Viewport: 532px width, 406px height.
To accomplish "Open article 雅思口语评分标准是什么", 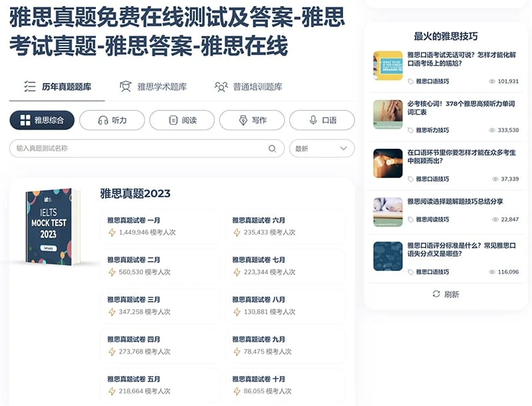I will [462, 249].
